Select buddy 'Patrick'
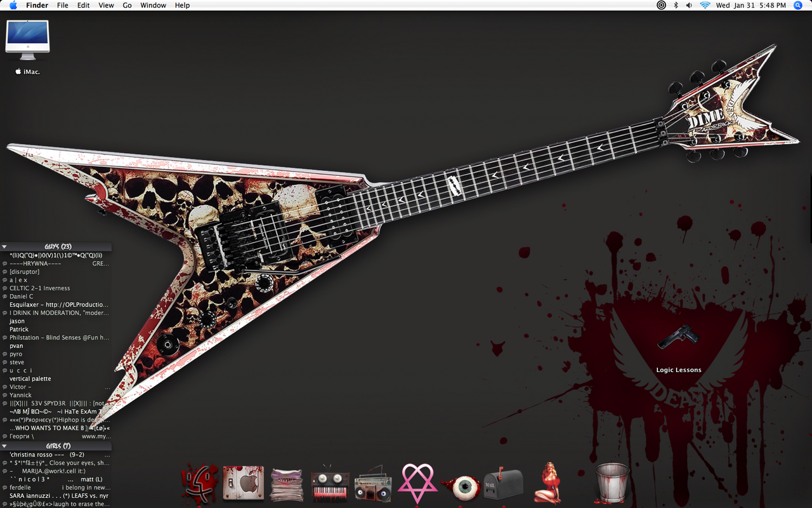Viewport: 812px width, 508px height. 56,330
